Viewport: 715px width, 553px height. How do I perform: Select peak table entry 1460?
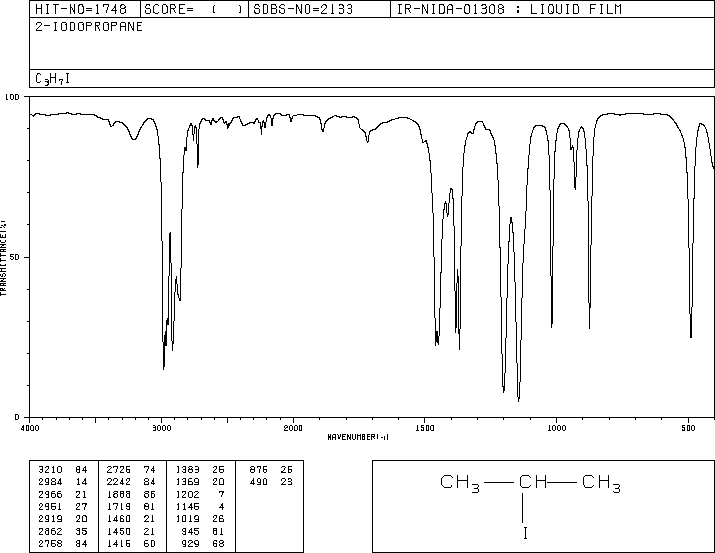(x=119, y=519)
